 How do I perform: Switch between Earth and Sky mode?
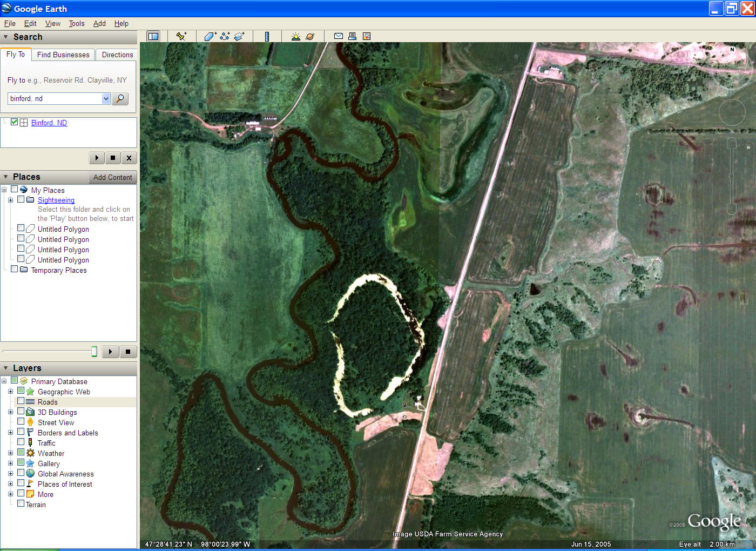[x=310, y=36]
